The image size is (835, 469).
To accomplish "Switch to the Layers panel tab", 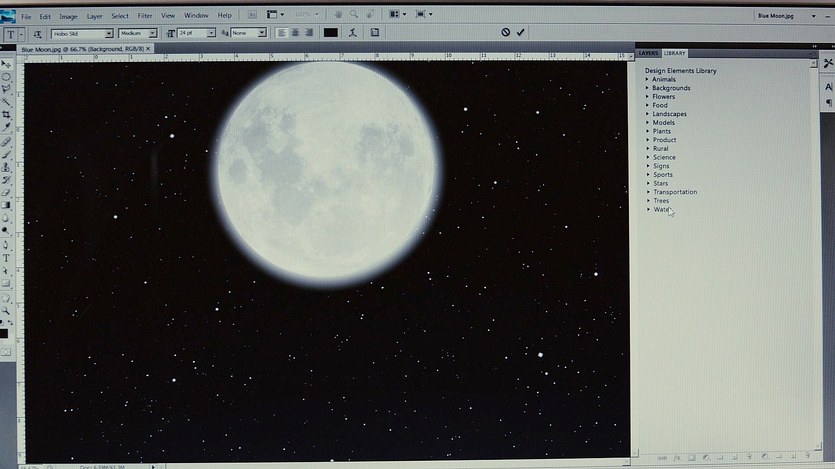I will [649, 53].
